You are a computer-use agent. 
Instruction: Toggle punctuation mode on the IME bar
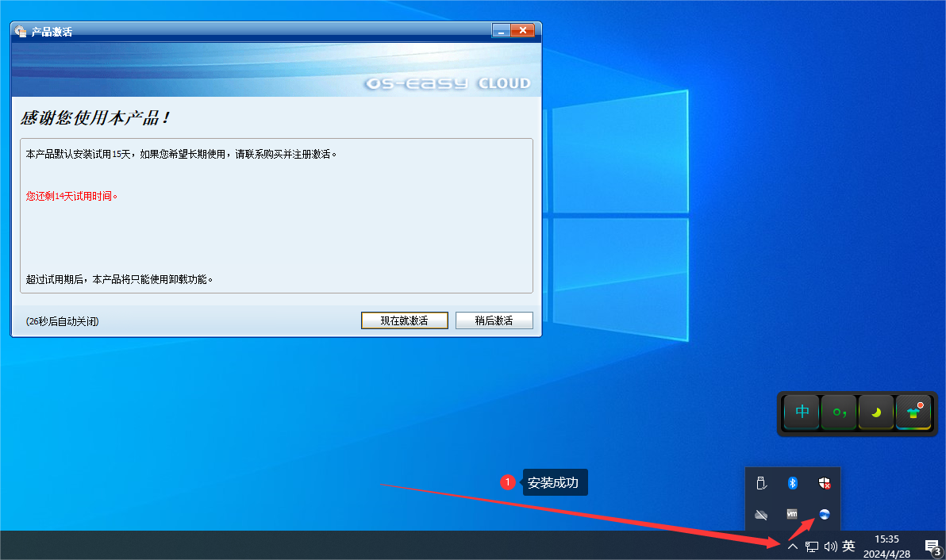(x=839, y=412)
